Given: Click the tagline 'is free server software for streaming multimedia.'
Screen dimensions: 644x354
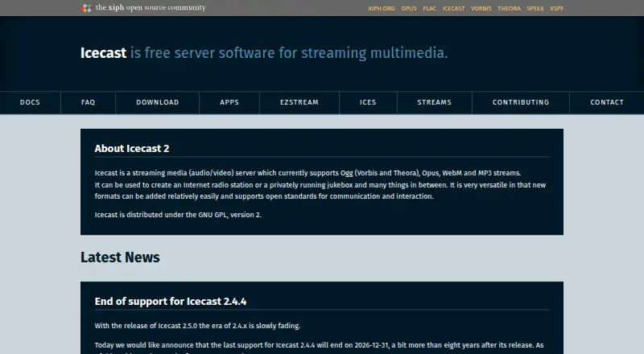Looking at the screenshot, I should tap(289, 53).
